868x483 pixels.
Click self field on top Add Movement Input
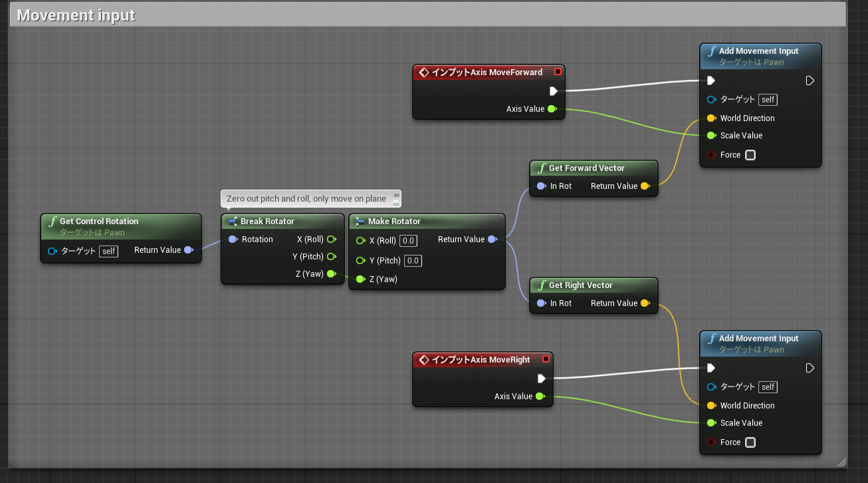click(768, 100)
